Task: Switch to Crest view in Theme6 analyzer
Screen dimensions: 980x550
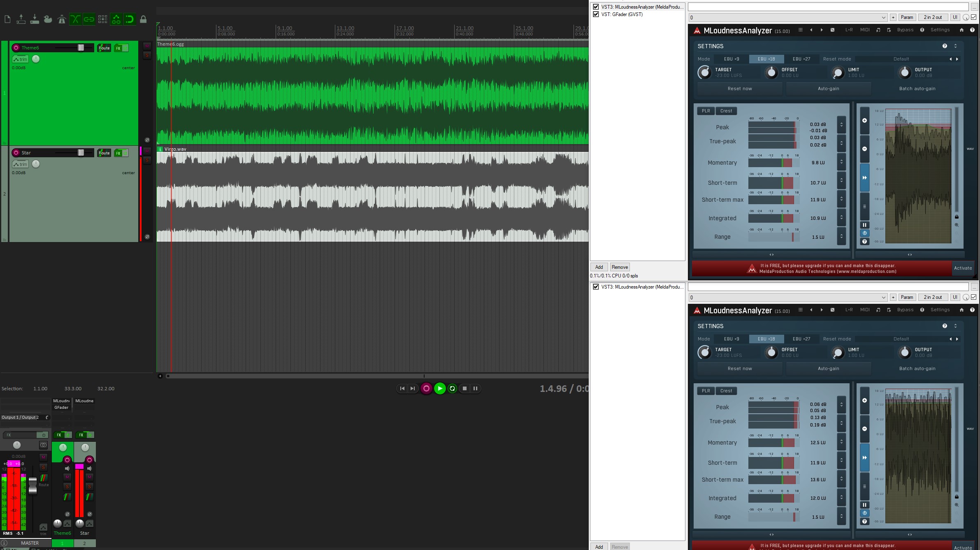Action: coord(726,111)
